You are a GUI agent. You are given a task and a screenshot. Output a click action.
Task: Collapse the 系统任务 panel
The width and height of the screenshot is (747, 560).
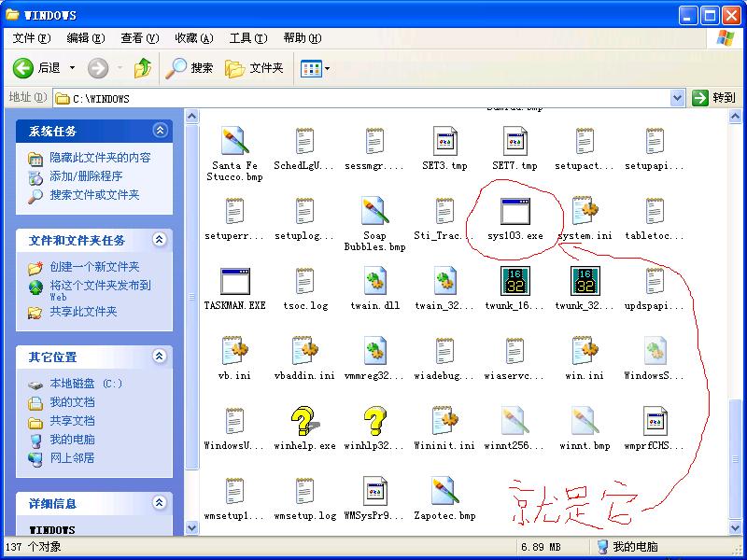pyautogui.click(x=160, y=131)
